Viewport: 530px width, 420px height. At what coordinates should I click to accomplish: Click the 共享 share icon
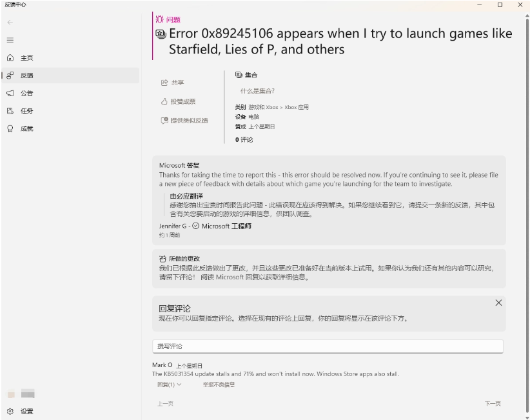(166, 82)
